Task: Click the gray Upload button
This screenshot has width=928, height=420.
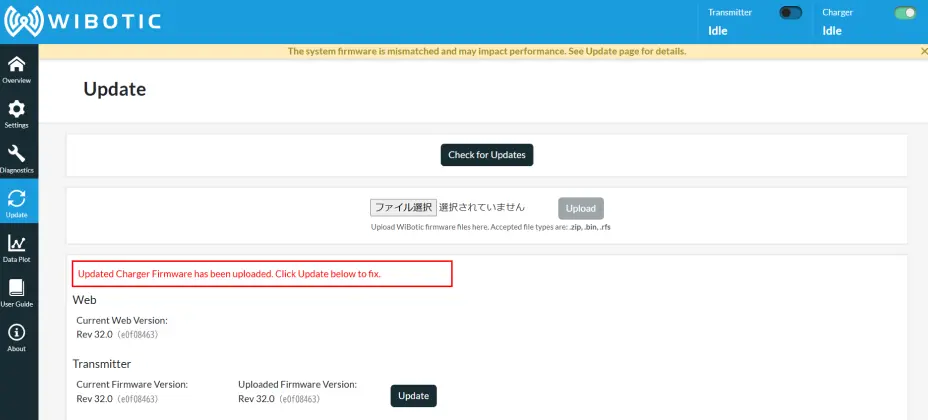Action: tap(580, 208)
